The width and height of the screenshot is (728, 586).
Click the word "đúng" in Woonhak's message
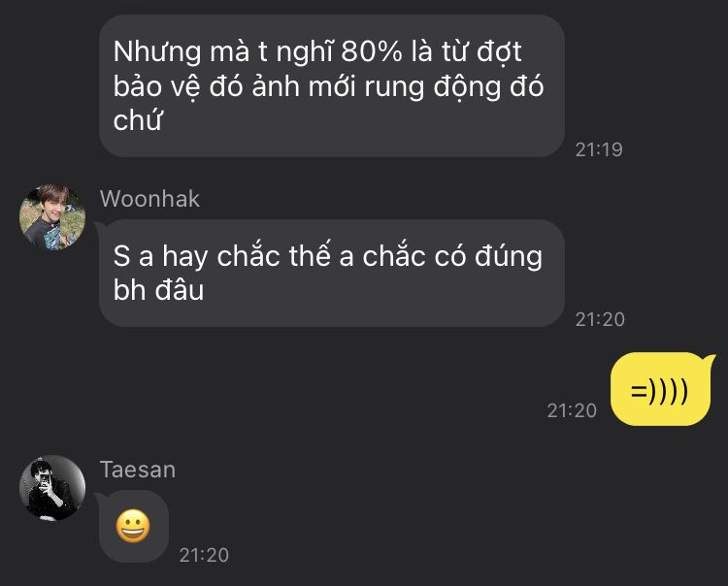pyautogui.click(x=509, y=256)
